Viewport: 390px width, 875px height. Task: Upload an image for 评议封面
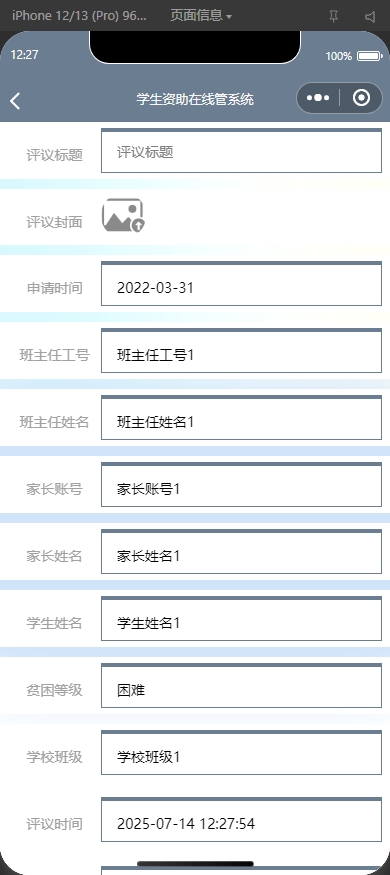click(x=123, y=215)
